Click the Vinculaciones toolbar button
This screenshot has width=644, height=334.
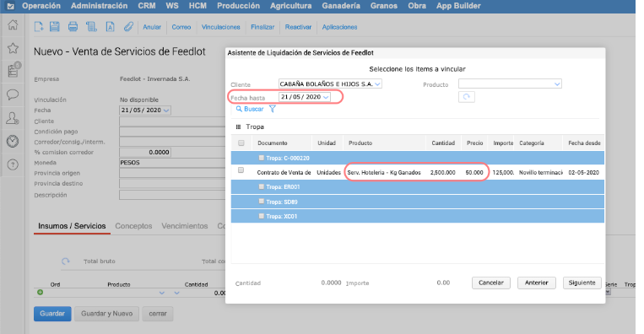220,27
